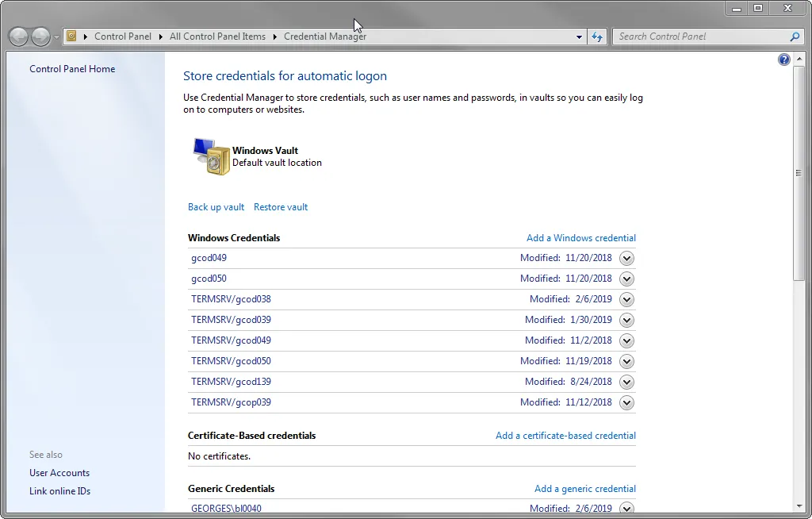Expand the TERMSRV/gcod039 chevron

point(626,321)
